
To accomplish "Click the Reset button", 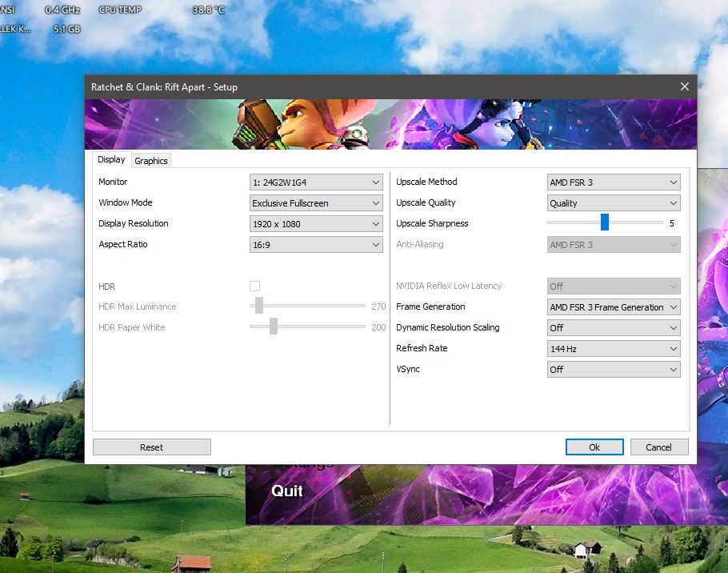I will (152, 447).
